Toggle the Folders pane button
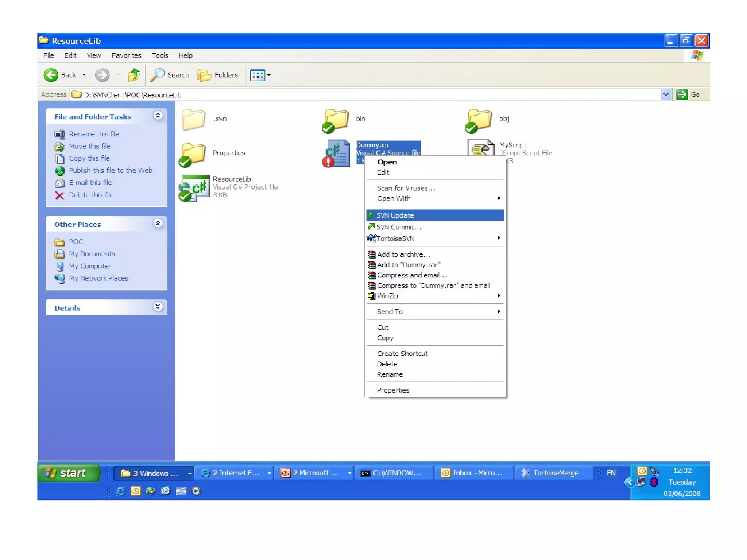The image size is (747, 560). click(218, 75)
